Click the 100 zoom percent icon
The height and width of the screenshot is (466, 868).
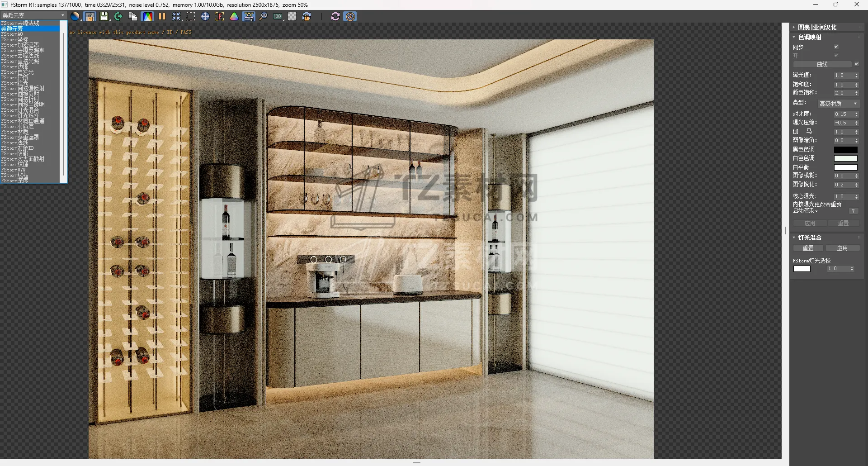click(278, 17)
